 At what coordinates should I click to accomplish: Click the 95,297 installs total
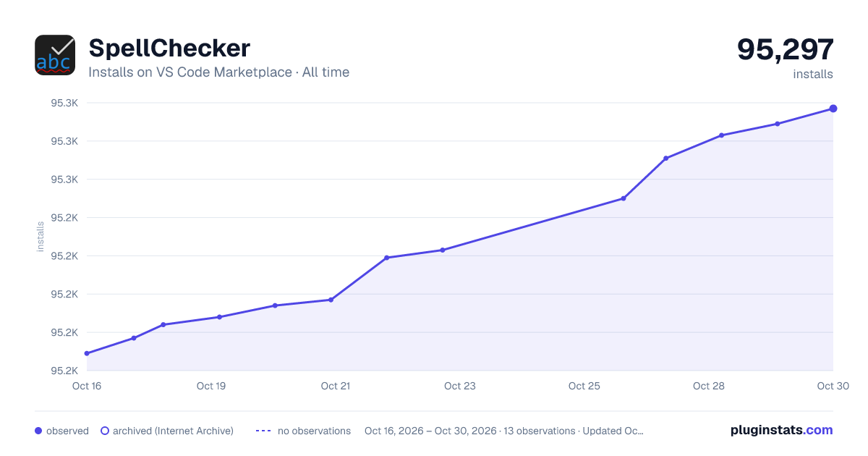click(x=786, y=49)
